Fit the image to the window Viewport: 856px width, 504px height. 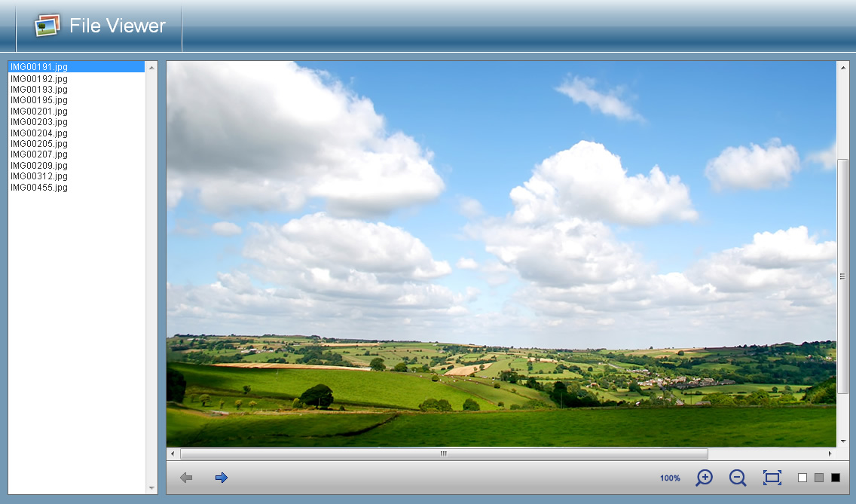point(772,478)
